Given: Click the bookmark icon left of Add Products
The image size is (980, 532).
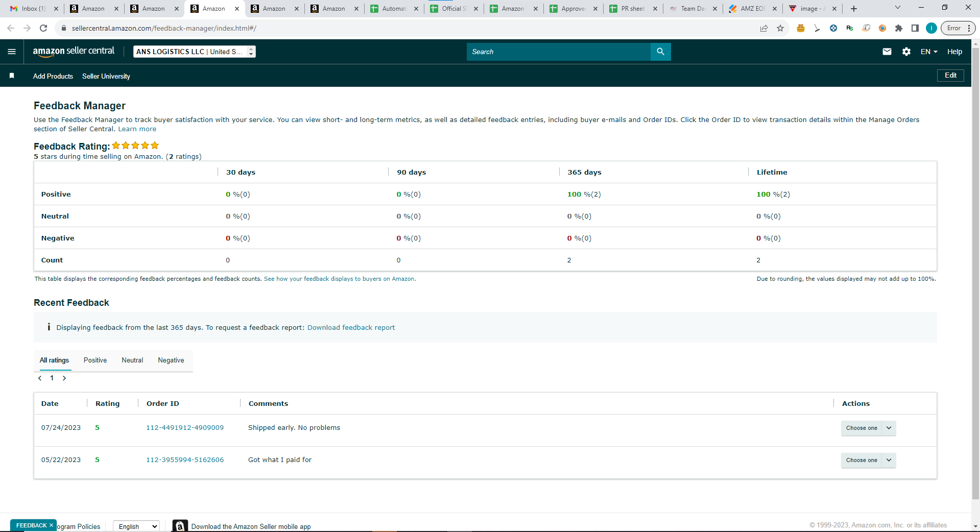Looking at the screenshot, I should coord(12,76).
